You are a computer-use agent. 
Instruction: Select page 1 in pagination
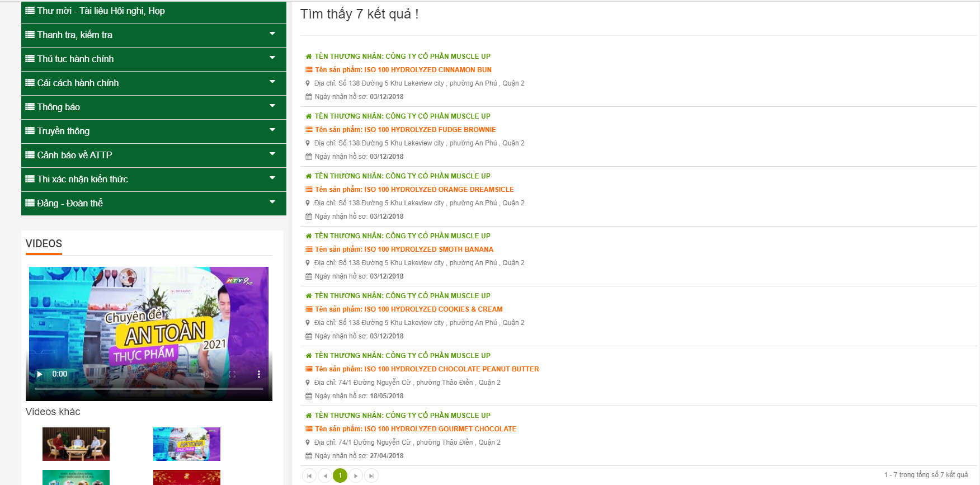pos(340,475)
